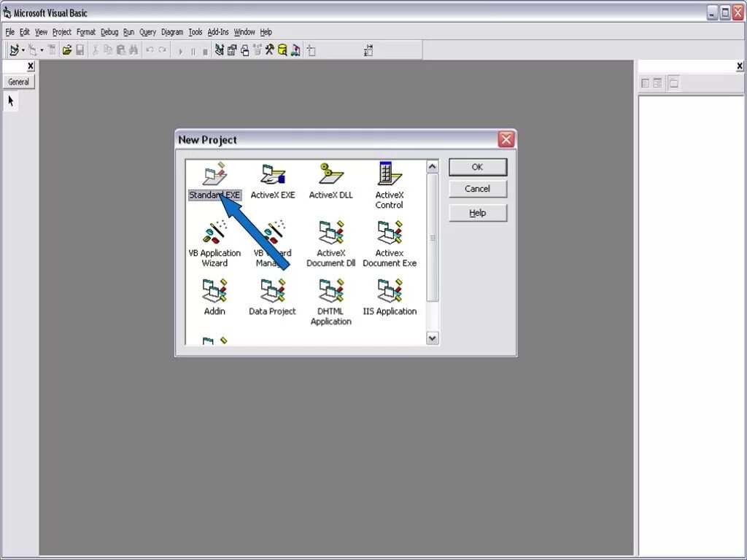
Task: Open the Properties Window toolbar icon
Action: point(232,50)
